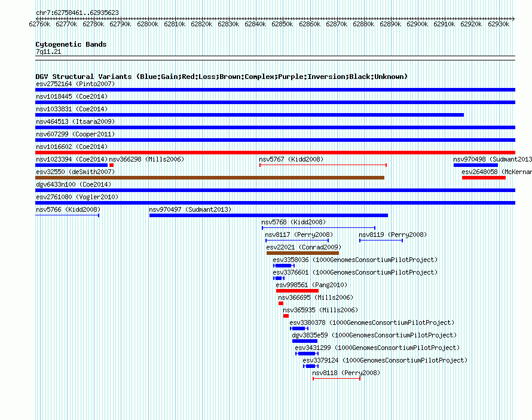
Task: Open nsv607299 (Cooper2011) entry
Action: [x=75, y=134]
